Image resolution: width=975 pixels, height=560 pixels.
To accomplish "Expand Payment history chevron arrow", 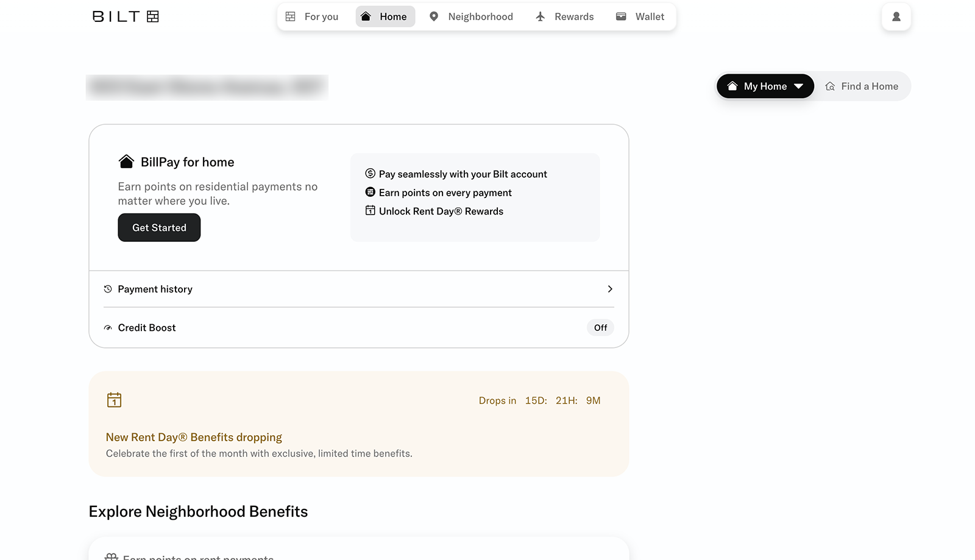I will click(x=609, y=289).
